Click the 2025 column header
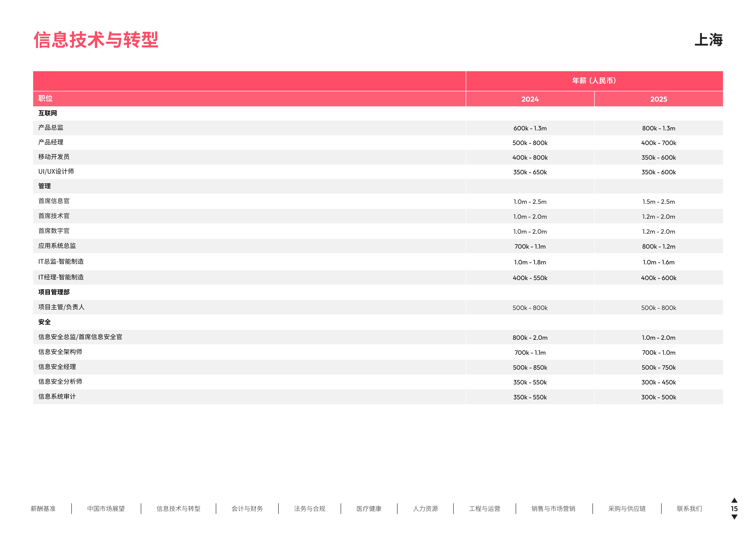This screenshot has height=534, width=756. point(659,99)
